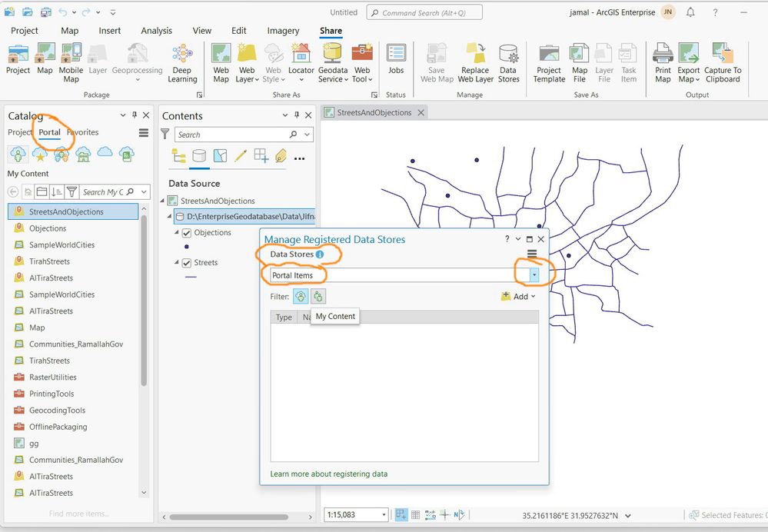Select List By Data Source icon

pos(199,156)
